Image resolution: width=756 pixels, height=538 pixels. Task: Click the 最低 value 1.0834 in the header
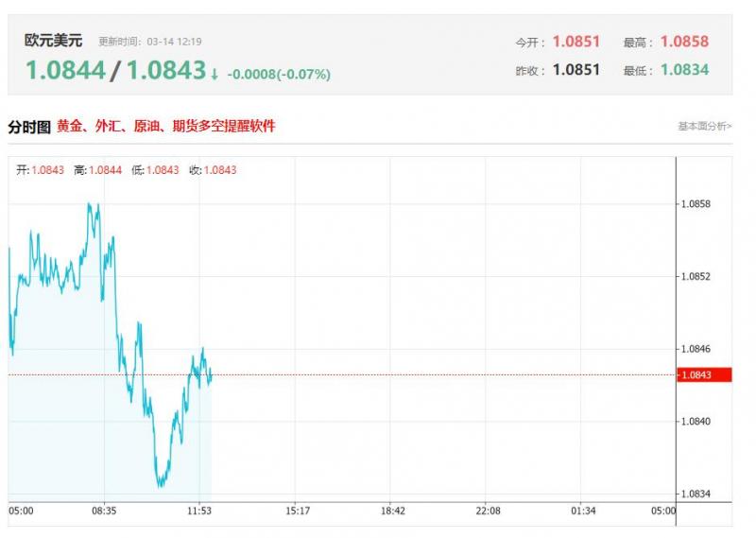click(x=684, y=70)
